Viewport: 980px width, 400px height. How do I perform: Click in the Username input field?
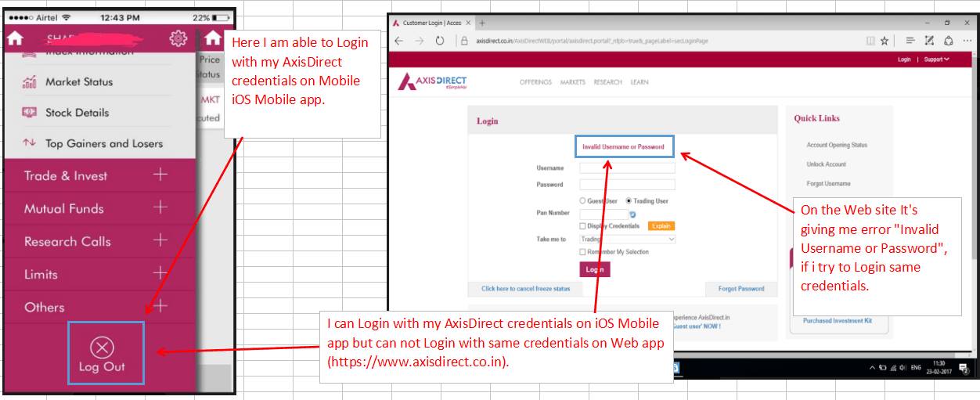[627, 168]
